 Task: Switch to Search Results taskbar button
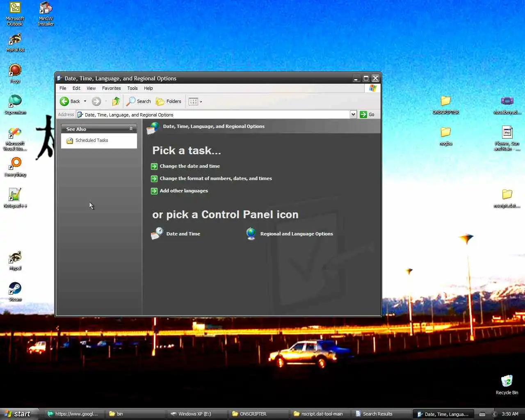pos(381,414)
